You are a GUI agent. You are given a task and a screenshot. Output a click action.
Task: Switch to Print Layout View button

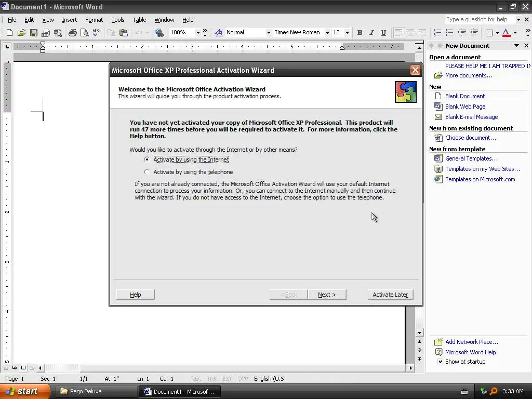23,367
